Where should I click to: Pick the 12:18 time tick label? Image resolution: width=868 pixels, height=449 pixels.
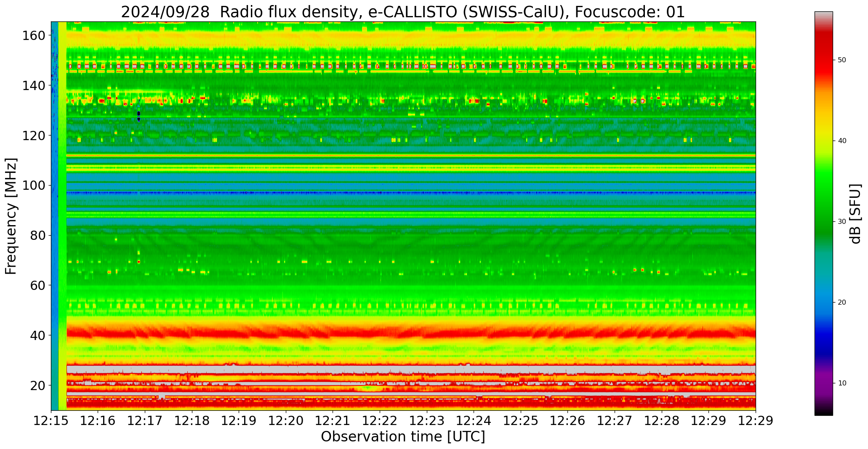[192, 421]
